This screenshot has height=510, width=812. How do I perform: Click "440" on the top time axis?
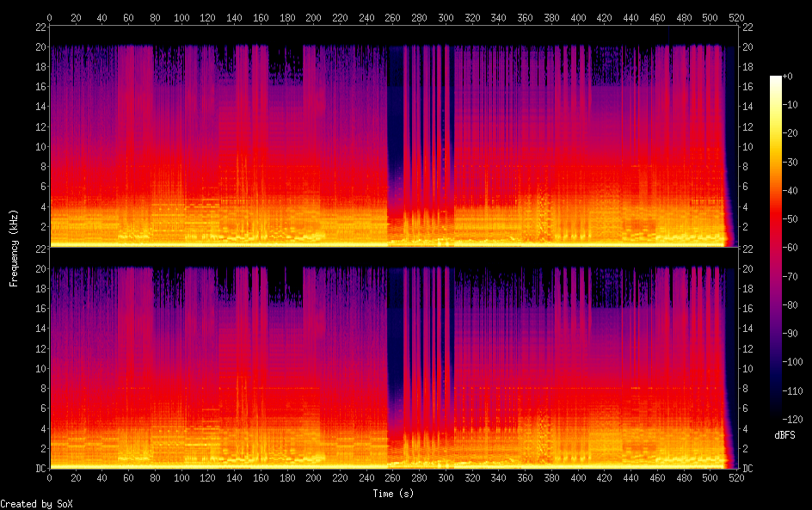(631, 18)
